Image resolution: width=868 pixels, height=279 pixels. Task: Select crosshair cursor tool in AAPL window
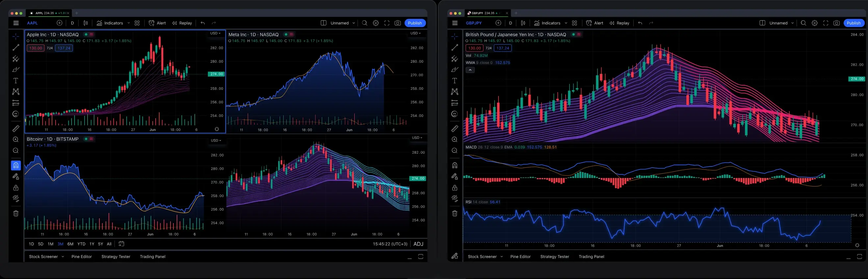click(16, 36)
